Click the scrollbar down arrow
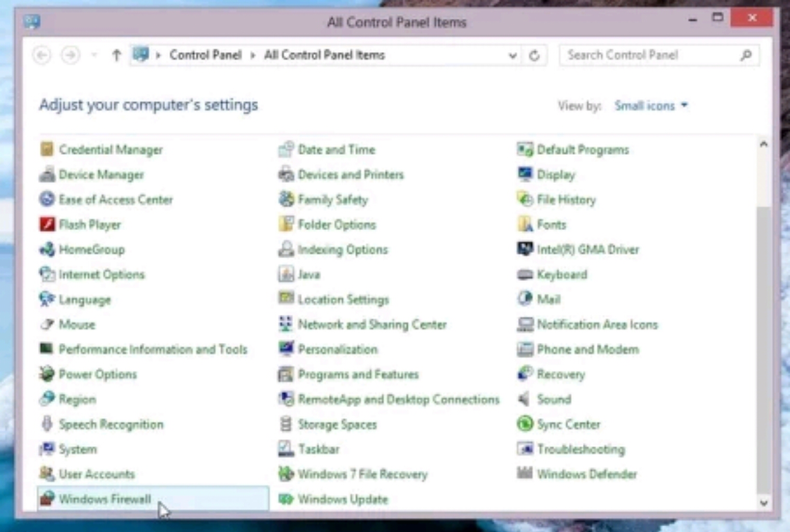The image size is (790, 532). tap(764, 502)
